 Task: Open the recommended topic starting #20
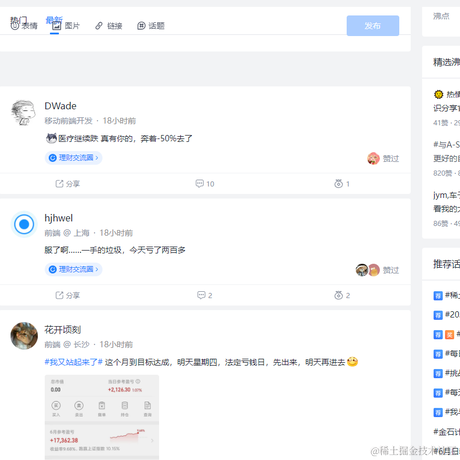[x=452, y=315]
